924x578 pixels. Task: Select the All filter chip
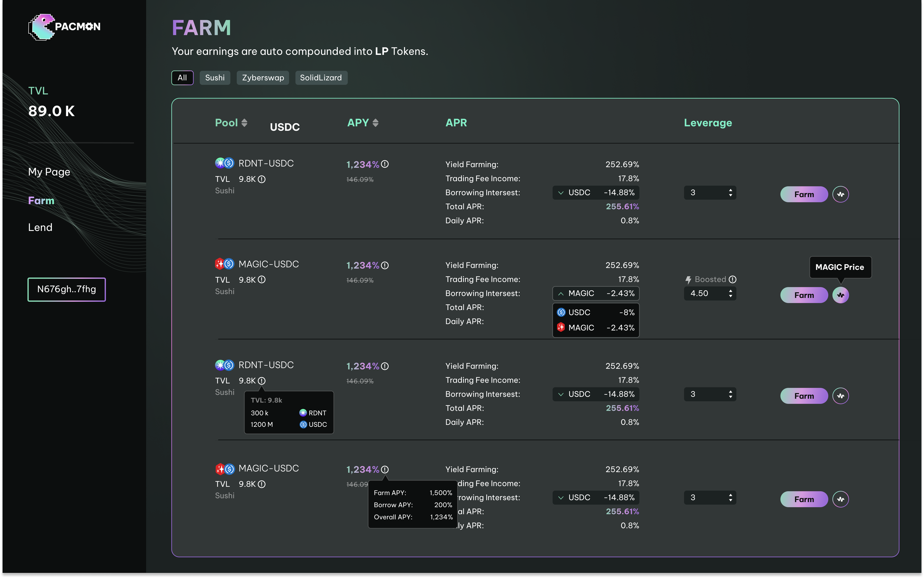pyautogui.click(x=182, y=78)
